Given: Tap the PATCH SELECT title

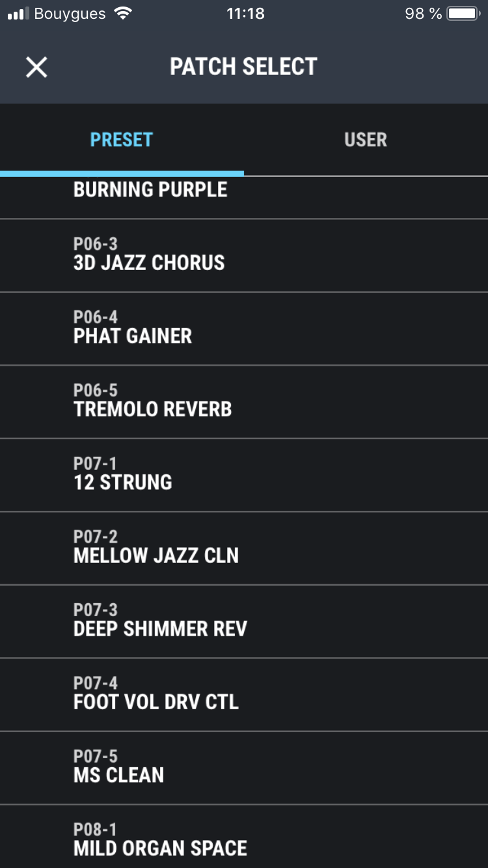Looking at the screenshot, I should (x=243, y=67).
